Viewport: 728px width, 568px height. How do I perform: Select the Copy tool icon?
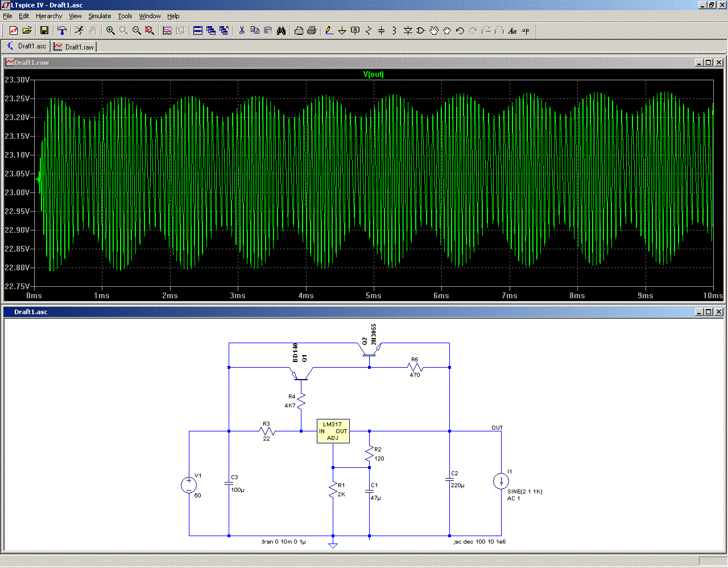click(255, 31)
